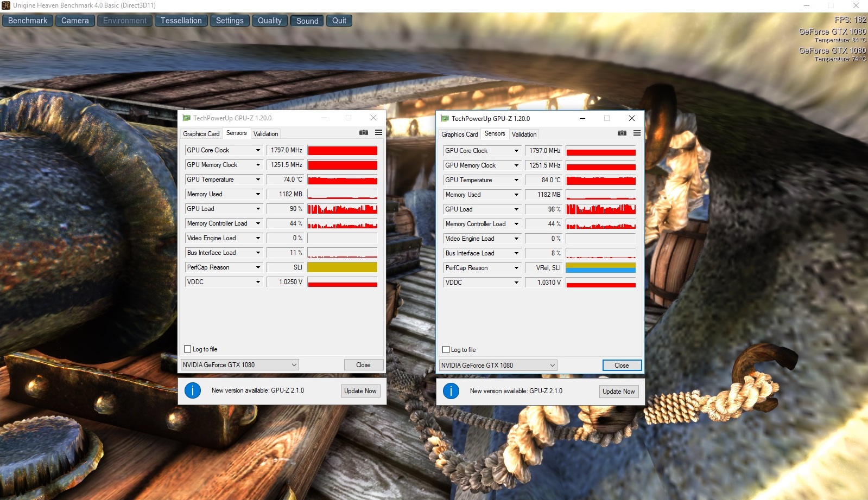Expand VDDC dropdown in right GPU-Z window
868x500 pixels.
tap(516, 283)
